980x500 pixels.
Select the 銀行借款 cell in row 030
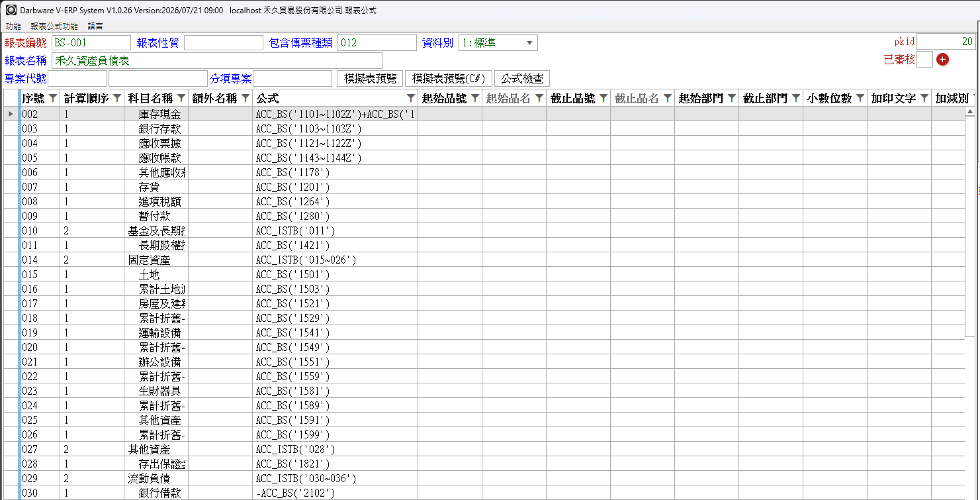click(156, 493)
